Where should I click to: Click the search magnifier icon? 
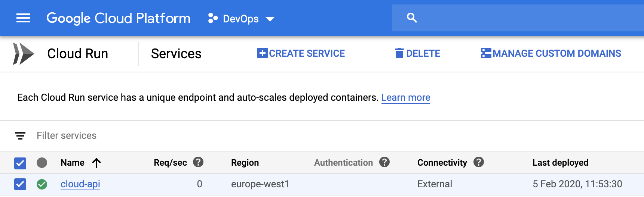click(x=412, y=18)
